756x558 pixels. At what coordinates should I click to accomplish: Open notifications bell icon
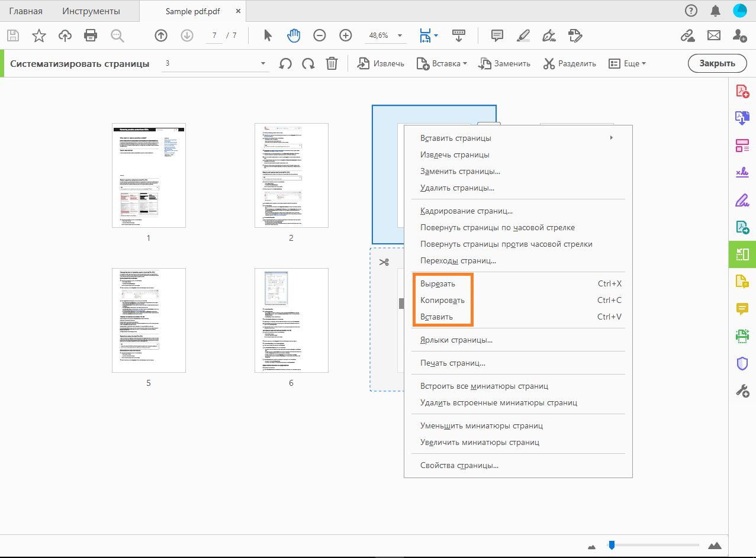click(x=716, y=11)
